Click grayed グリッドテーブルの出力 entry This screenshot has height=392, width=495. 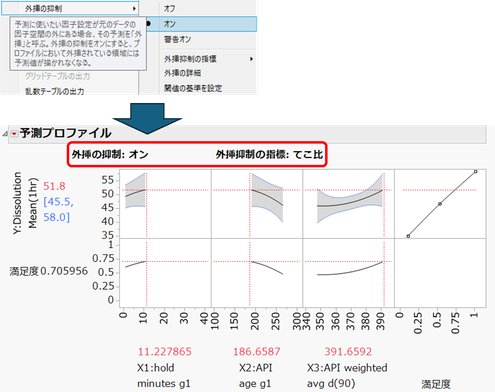[x=57, y=76]
